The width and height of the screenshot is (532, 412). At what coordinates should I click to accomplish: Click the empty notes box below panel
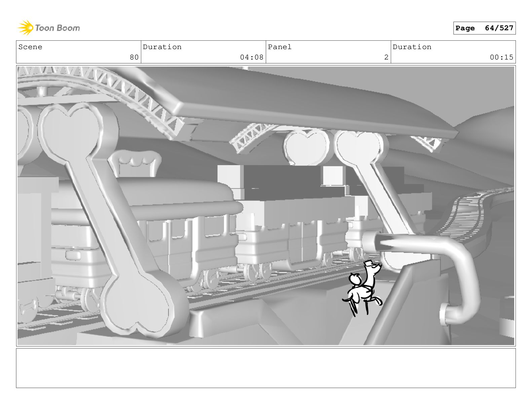(x=266, y=368)
